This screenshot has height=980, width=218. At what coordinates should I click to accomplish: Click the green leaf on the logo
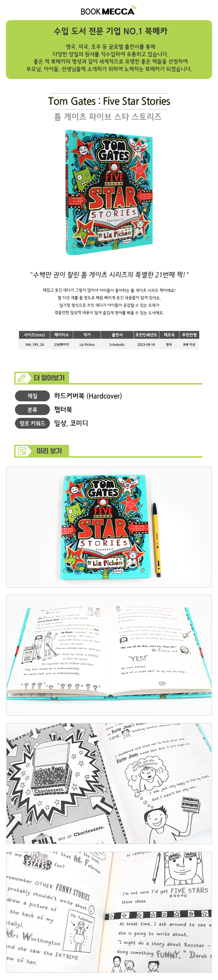pyautogui.click(x=134, y=7)
